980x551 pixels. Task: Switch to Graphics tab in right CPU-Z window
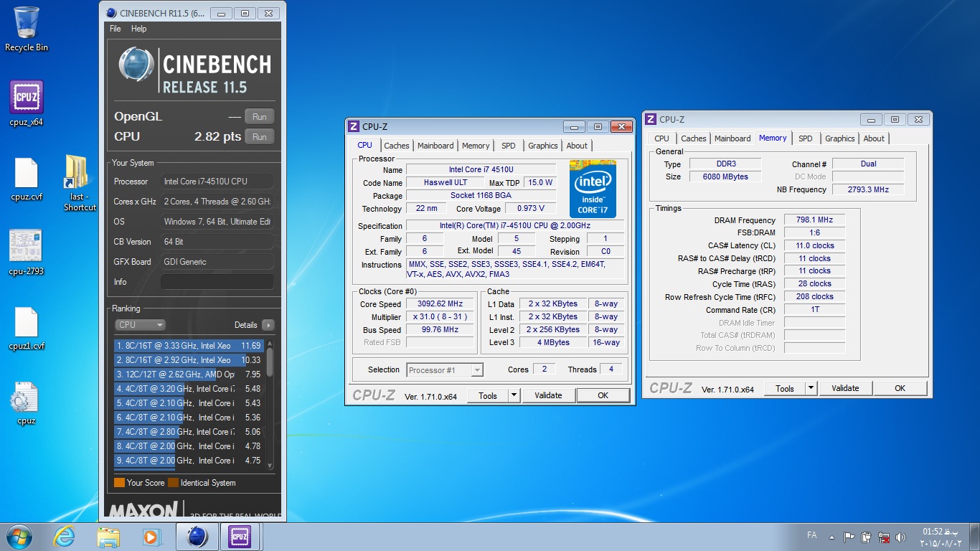pyautogui.click(x=840, y=138)
